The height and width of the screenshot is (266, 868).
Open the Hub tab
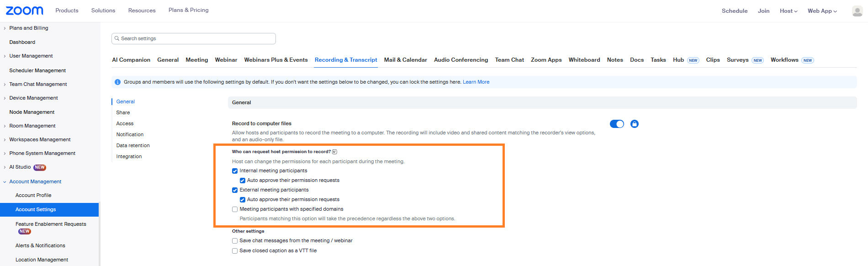tap(678, 60)
